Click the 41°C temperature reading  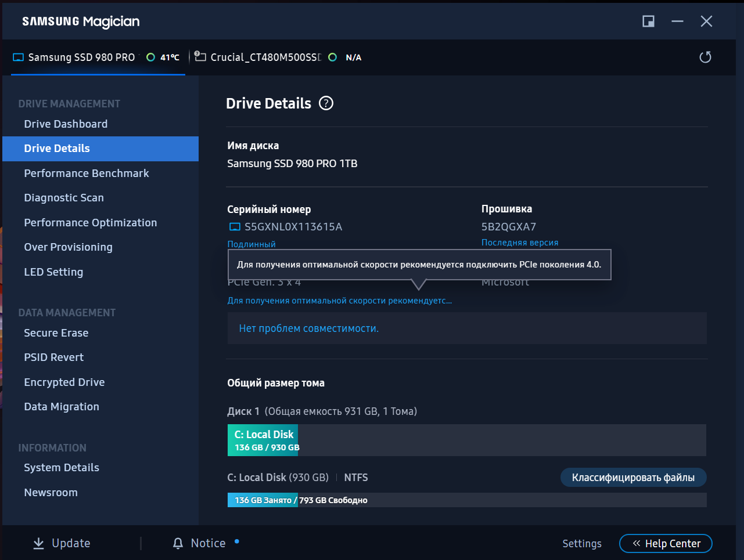tap(170, 57)
